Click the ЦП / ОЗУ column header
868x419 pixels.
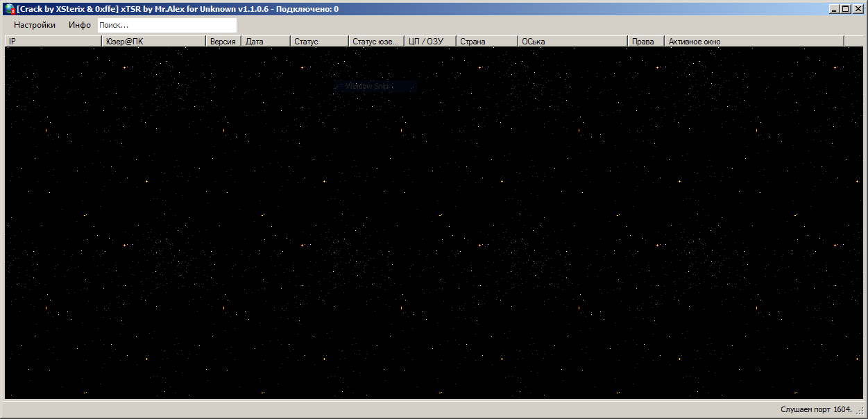click(x=429, y=42)
